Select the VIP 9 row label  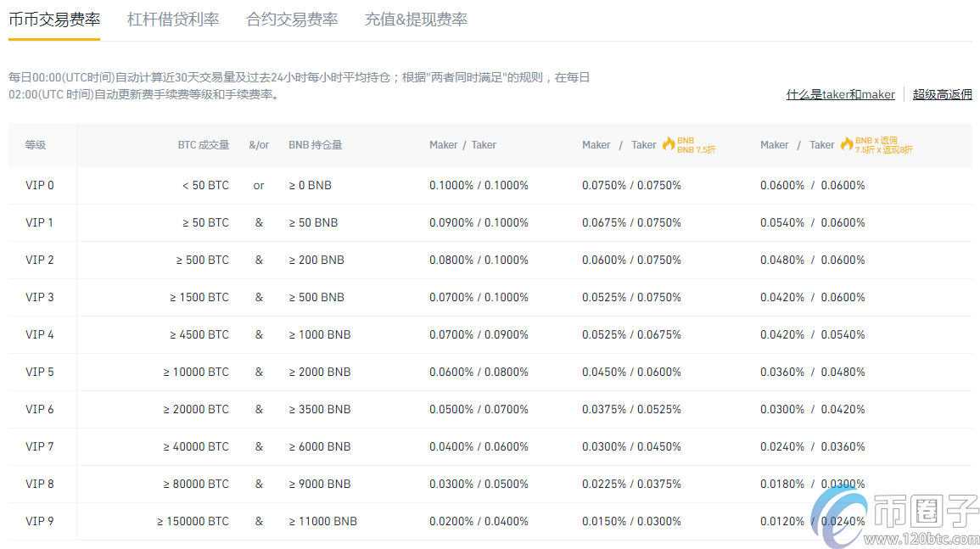(x=39, y=521)
